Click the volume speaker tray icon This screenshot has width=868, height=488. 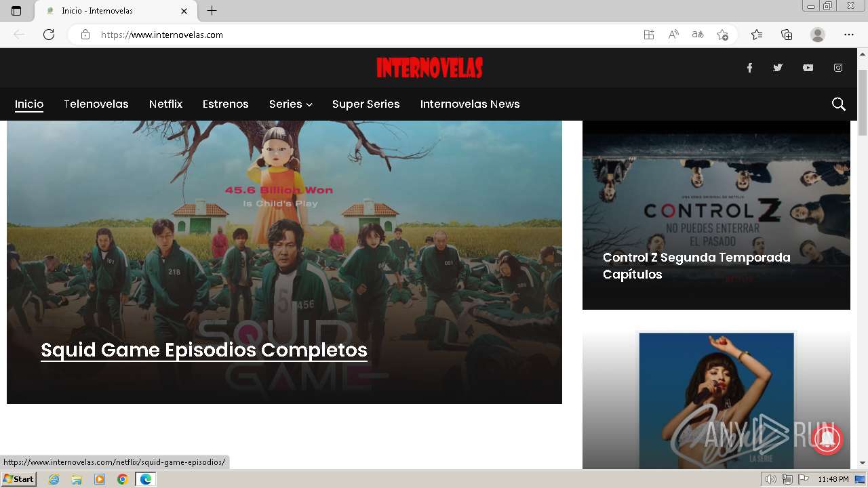tap(770, 479)
